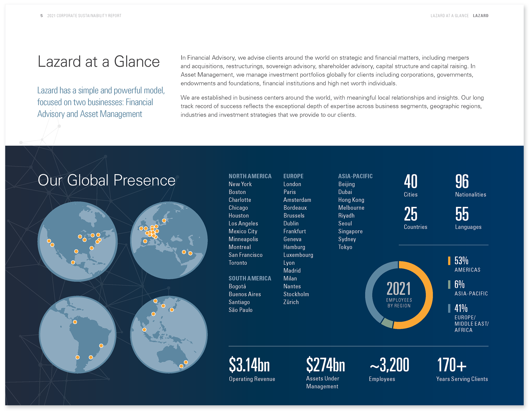
Task: Select 'Bogotá' in South America list
Action: pyautogui.click(x=237, y=286)
